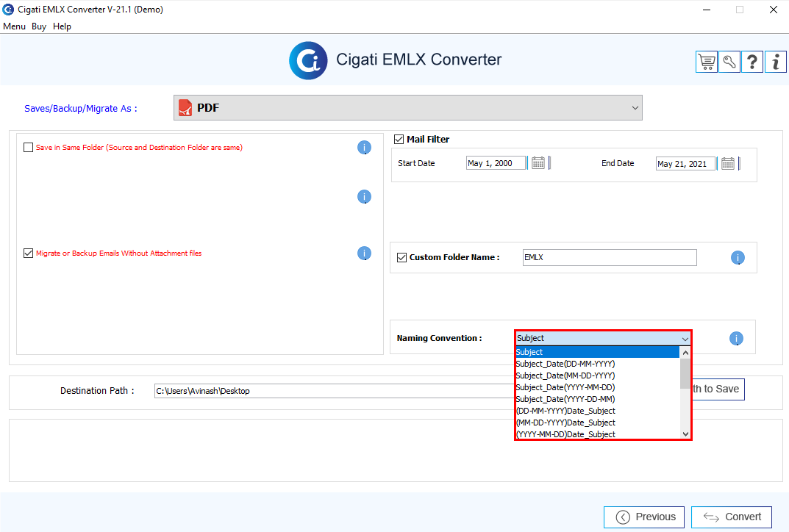This screenshot has width=789, height=532.
Task: Click scroll down arrow in naming list
Action: [x=685, y=434]
